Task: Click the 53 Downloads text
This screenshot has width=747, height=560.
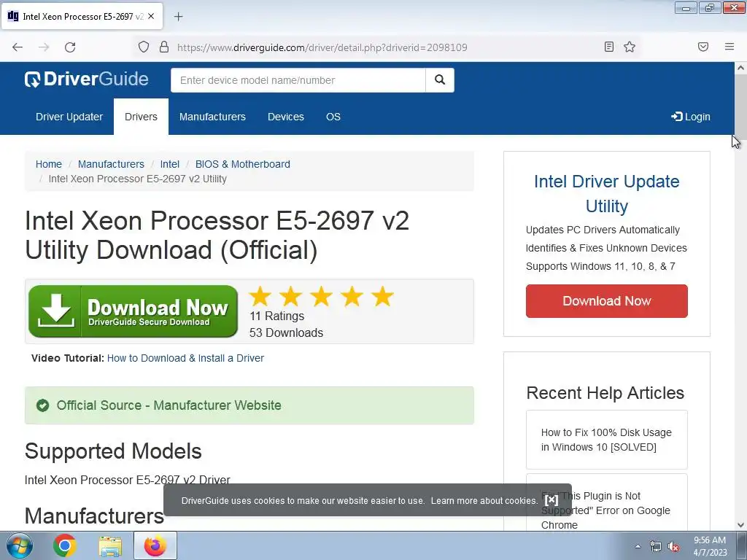Action: tap(286, 332)
